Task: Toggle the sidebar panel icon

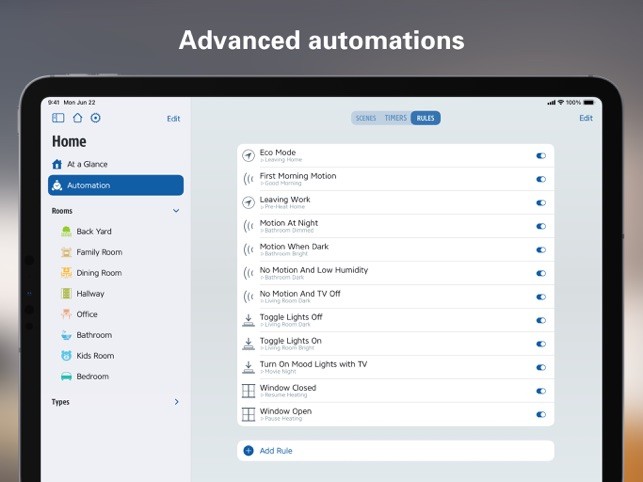Action: [58, 118]
